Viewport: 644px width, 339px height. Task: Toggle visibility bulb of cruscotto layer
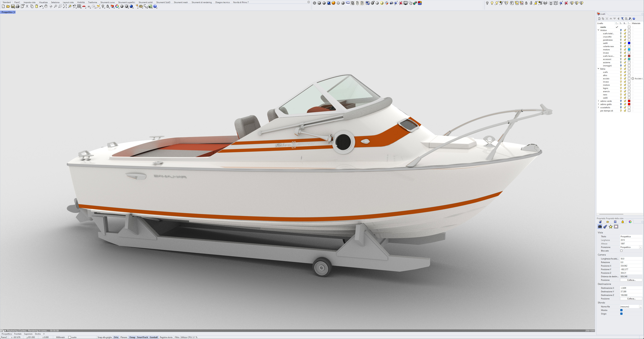[x=621, y=37]
